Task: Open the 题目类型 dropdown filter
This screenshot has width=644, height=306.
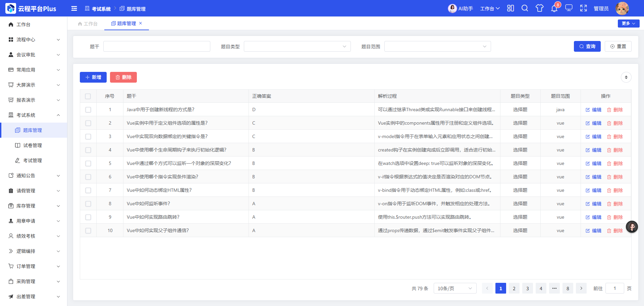Action: pyautogui.click(x=297, y=46)
